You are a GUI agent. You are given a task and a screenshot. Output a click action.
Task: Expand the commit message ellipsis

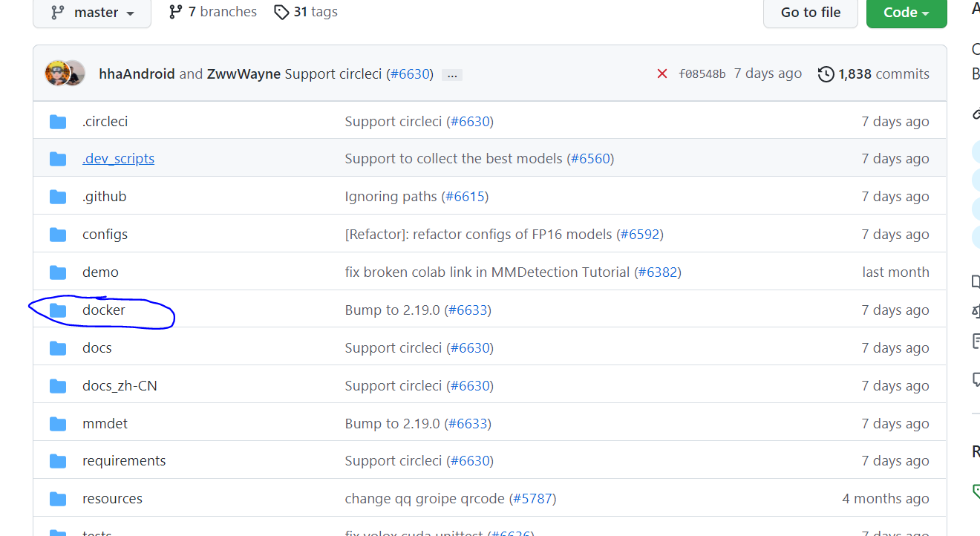pyautogui.click(x=451, y=74)
